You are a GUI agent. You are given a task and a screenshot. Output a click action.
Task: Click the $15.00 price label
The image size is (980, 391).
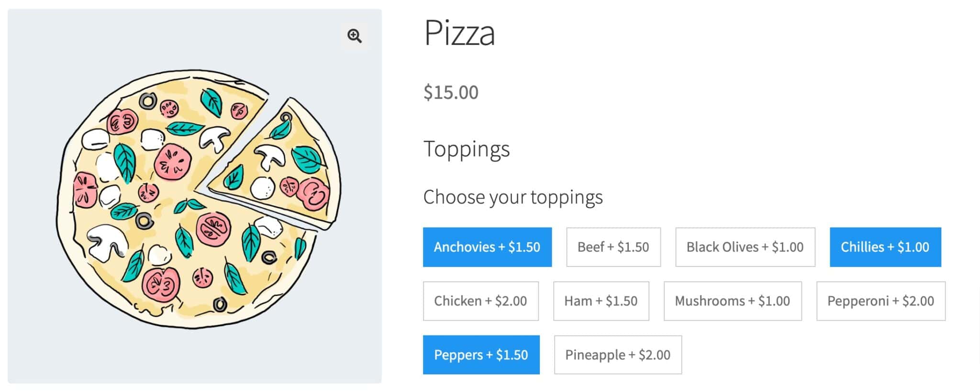(x=450, y=92)
